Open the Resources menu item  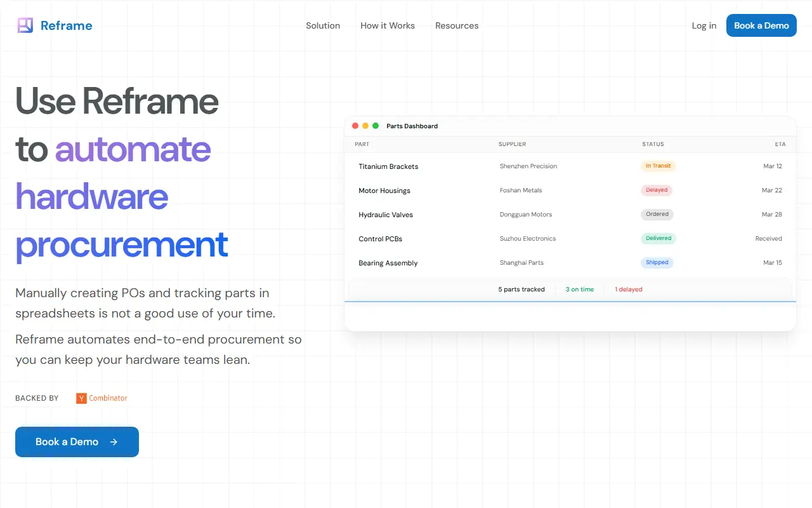457,25
